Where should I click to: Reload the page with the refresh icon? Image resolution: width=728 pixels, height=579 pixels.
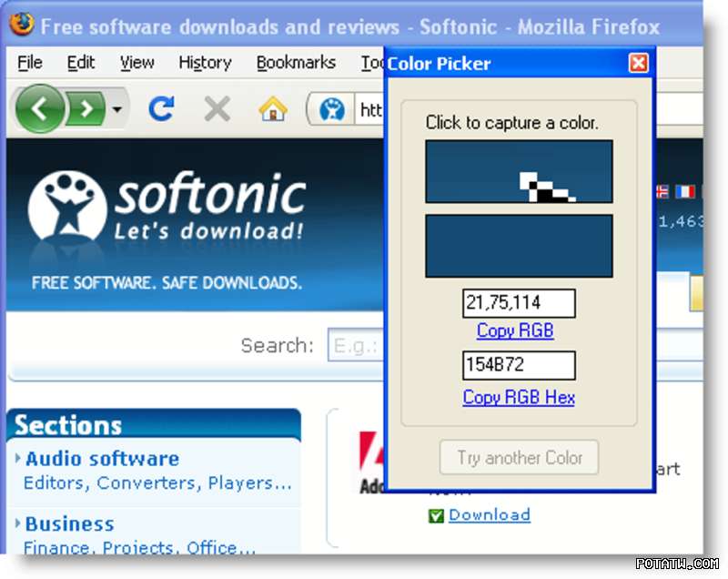coord(162,110)
